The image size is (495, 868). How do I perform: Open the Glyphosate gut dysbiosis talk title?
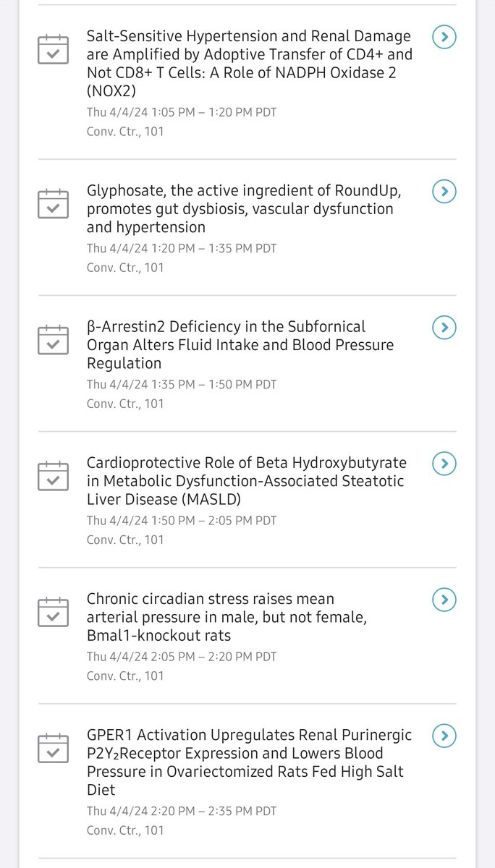[x=244, y=209]
